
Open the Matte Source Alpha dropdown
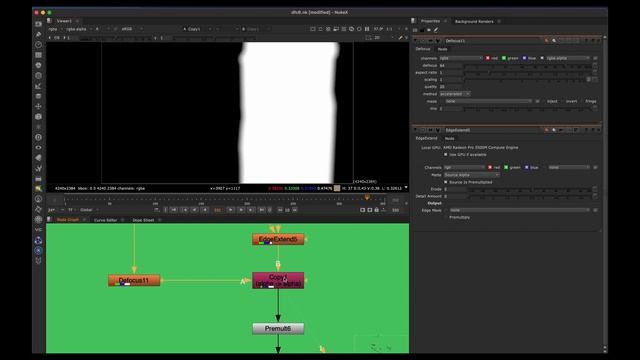pyautogui.click(x=471, y=175)
